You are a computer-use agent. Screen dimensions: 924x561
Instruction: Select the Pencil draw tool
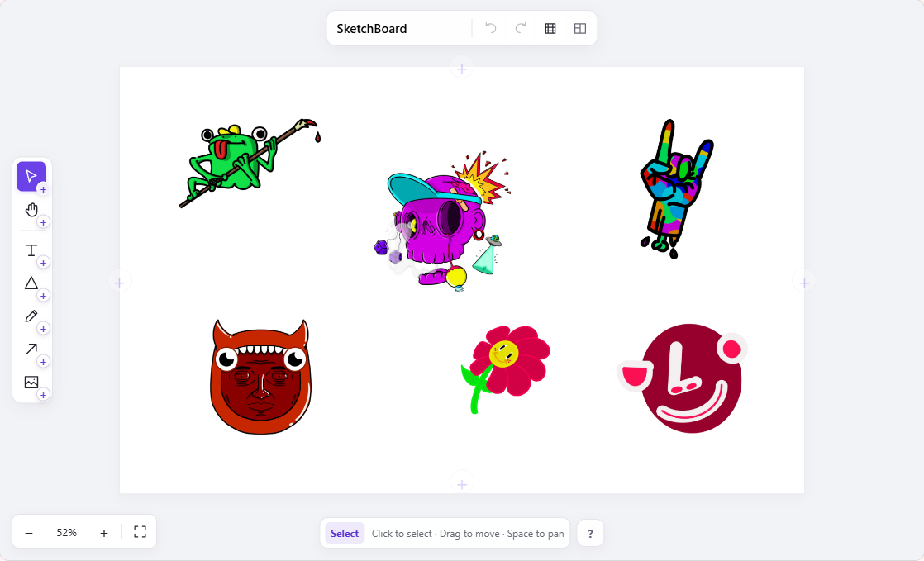coord(31,316)
